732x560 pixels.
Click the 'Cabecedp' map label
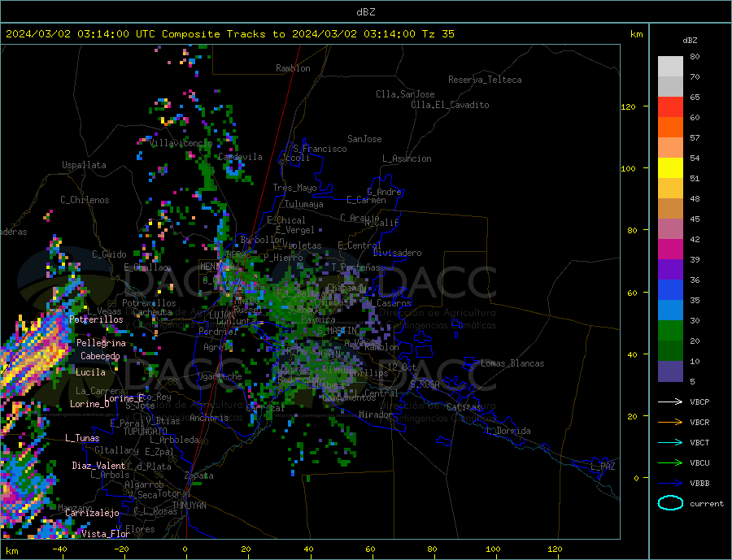coord(100,357)
